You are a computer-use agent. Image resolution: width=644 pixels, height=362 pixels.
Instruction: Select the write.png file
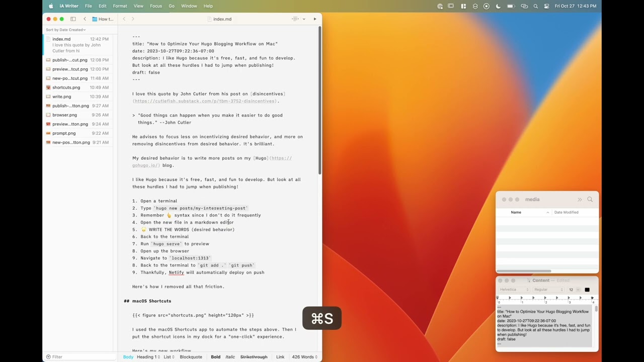(x=77, y=97)
